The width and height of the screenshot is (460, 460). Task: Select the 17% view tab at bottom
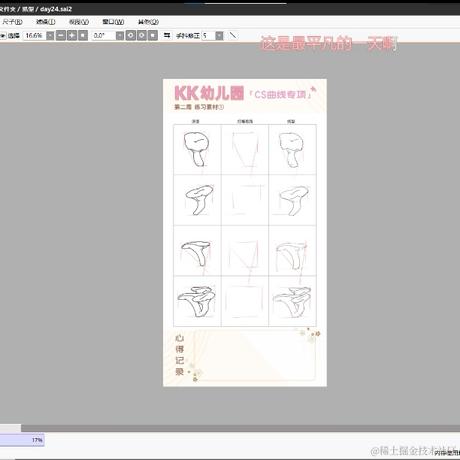pyautogui.click(x=22, y=440)
